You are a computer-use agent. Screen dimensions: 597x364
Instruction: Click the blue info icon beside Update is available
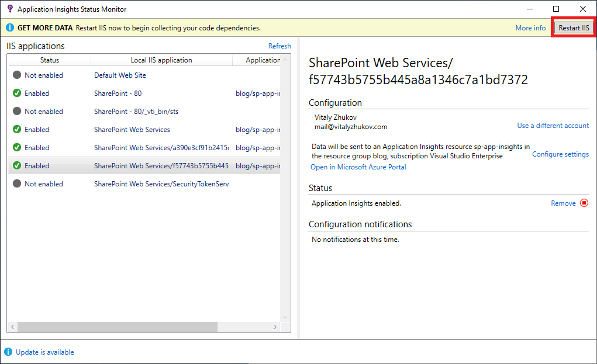coord(8,352)
